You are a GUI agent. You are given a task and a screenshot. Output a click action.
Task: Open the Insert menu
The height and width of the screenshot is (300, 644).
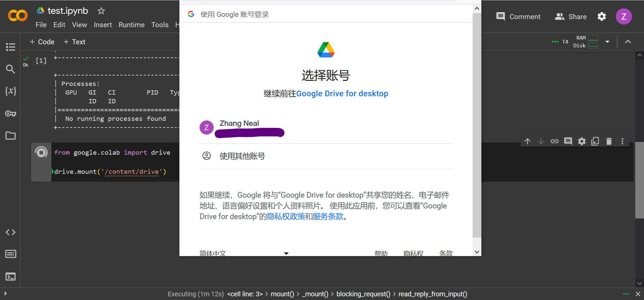pos(103,25)
